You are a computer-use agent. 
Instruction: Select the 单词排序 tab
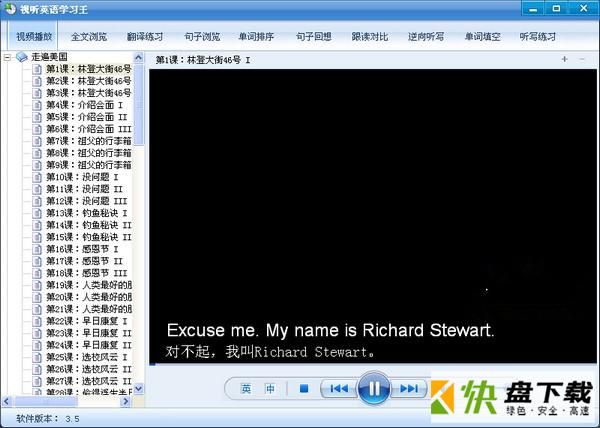(256, 37)
